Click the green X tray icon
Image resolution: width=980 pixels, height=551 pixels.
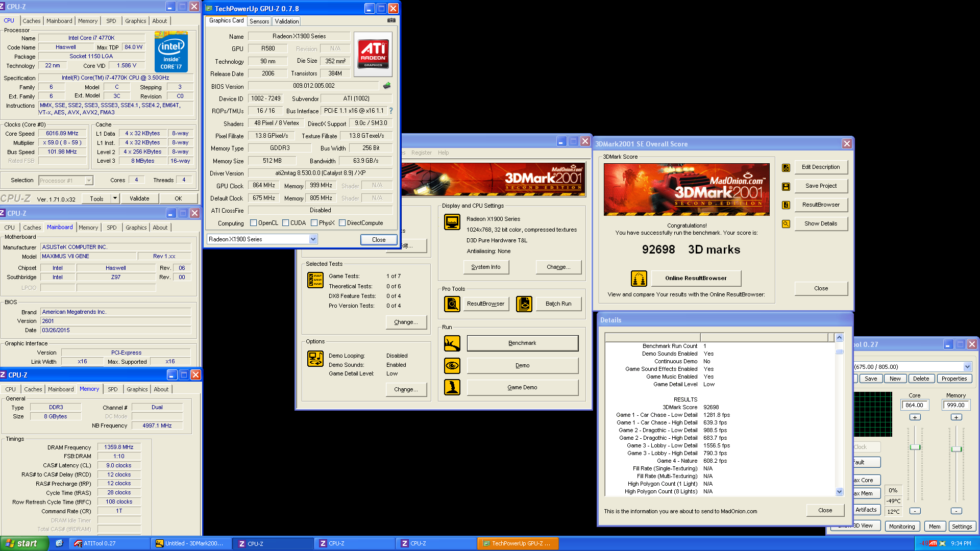pyautogui.click(x=943, y=543)
